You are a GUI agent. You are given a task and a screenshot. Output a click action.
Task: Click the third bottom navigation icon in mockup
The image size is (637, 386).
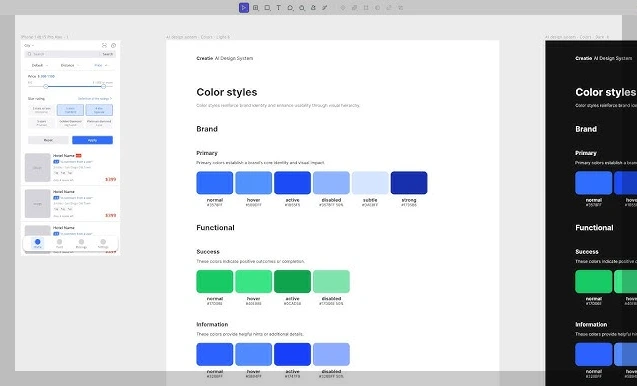tap(81, 243)
